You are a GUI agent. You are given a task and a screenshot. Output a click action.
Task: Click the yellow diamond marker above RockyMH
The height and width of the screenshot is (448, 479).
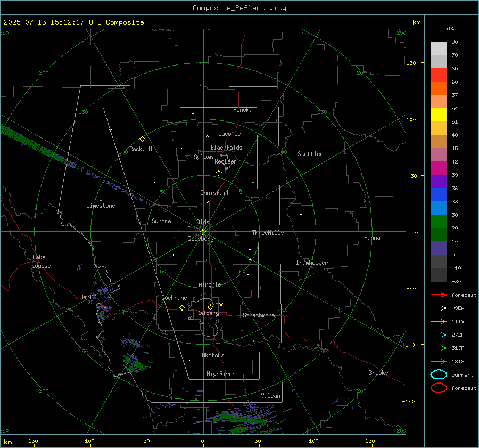(x=142, y=139)
